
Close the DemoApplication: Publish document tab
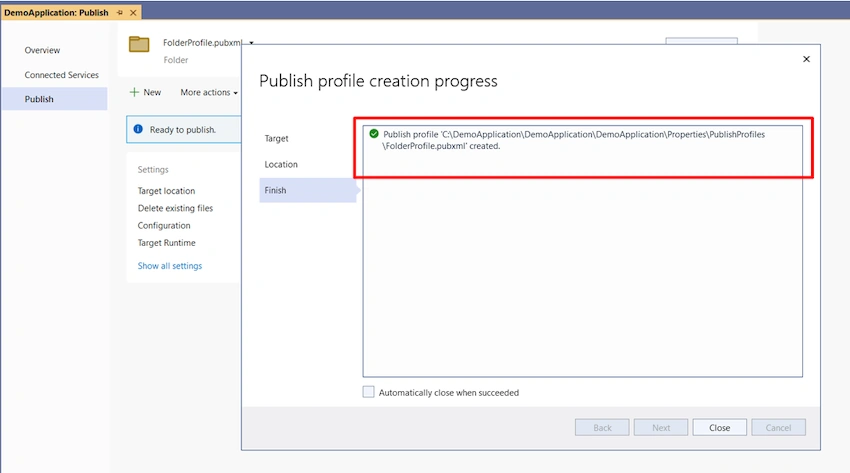pyautogui.click(x=133, y=12)
